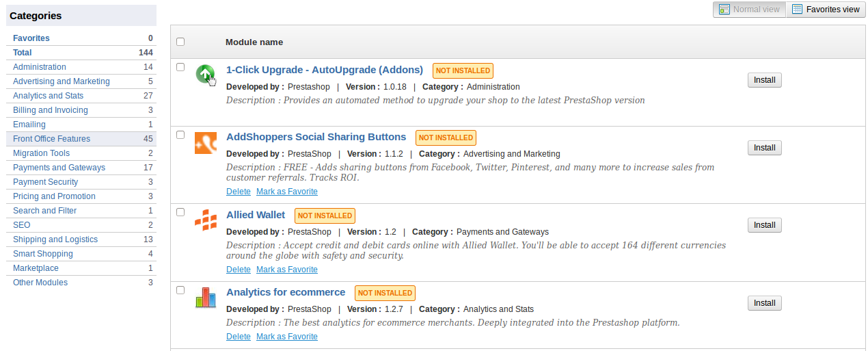Tick the select-all checkbox beside Module name

[180, 42]
